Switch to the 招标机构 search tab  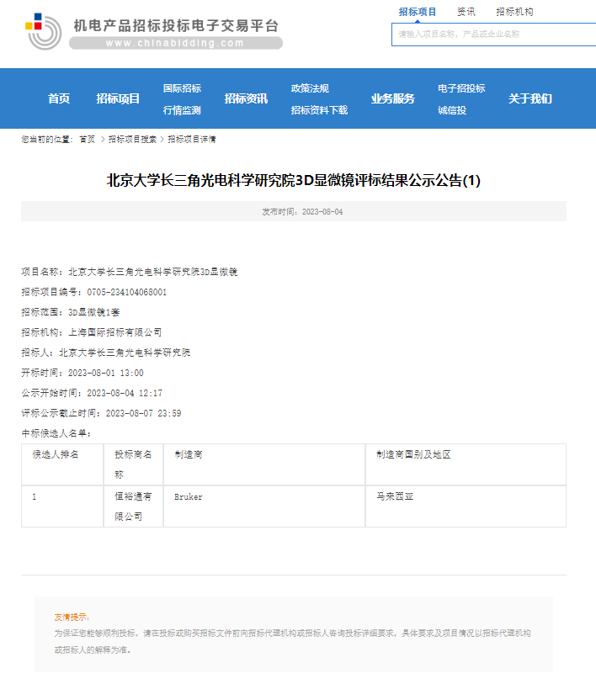click(x=514, y=12)
